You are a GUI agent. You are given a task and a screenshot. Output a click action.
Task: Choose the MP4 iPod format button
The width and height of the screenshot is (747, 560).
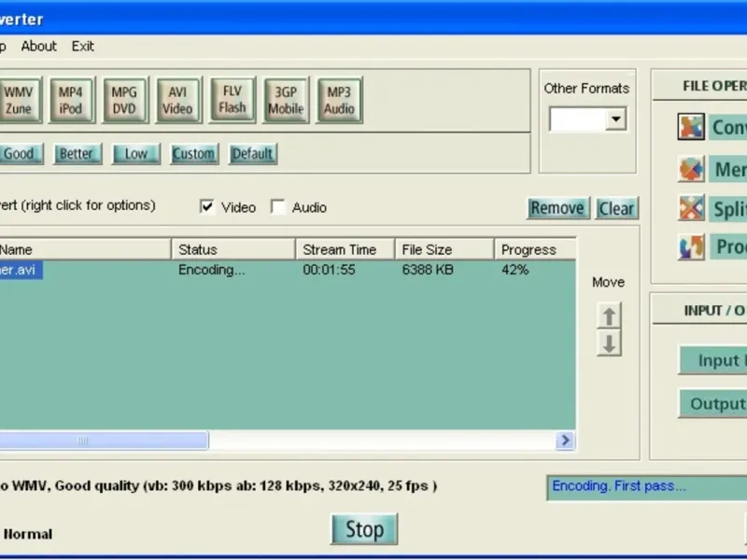[x=71, y=100]
